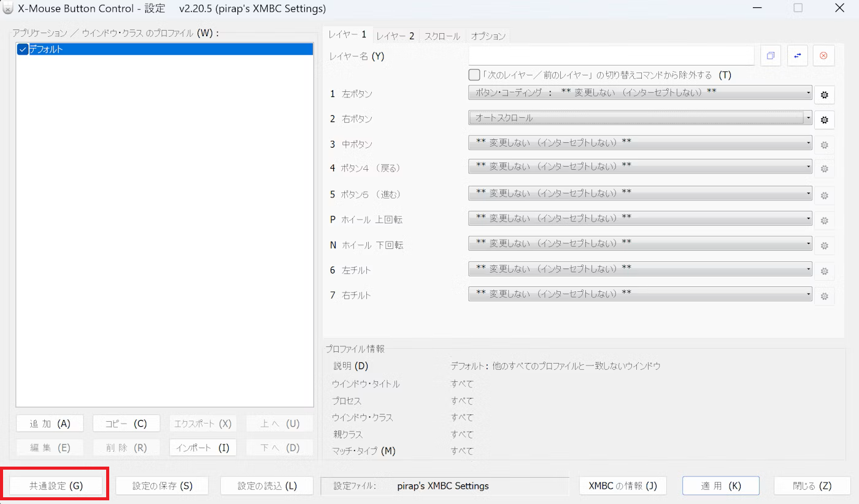Click the 閉じる (Z) button

[x=812, y=486]
